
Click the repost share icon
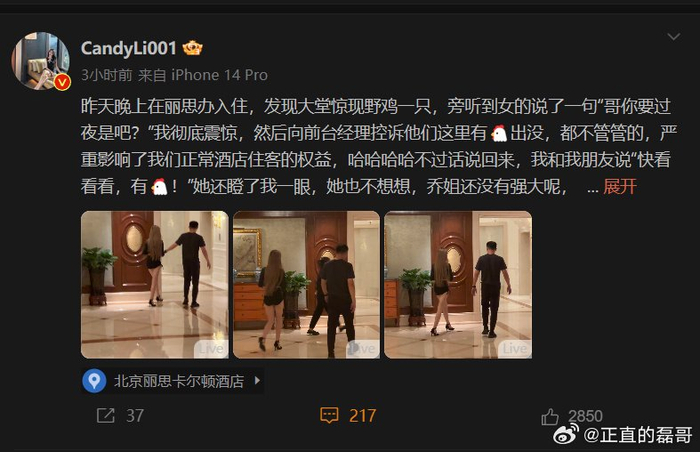pos(106,415)
